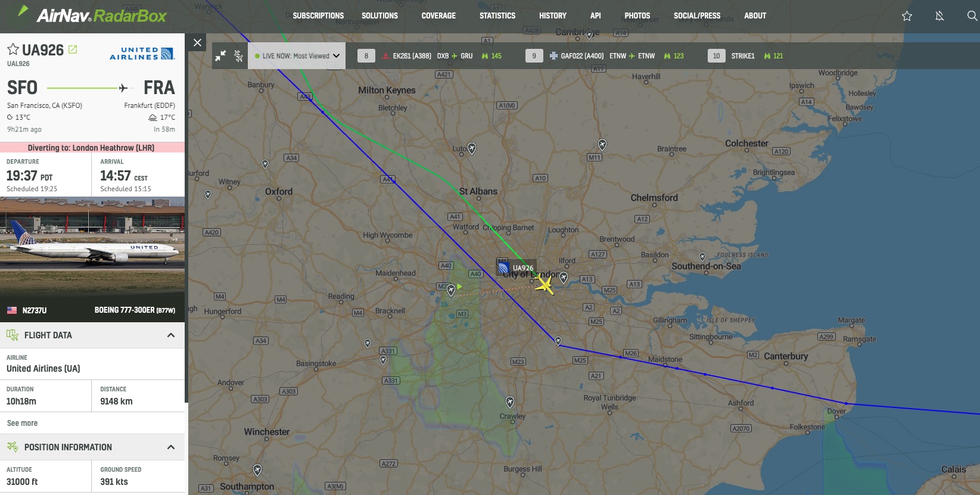Click airport marker near Luton

click(472, 148)
